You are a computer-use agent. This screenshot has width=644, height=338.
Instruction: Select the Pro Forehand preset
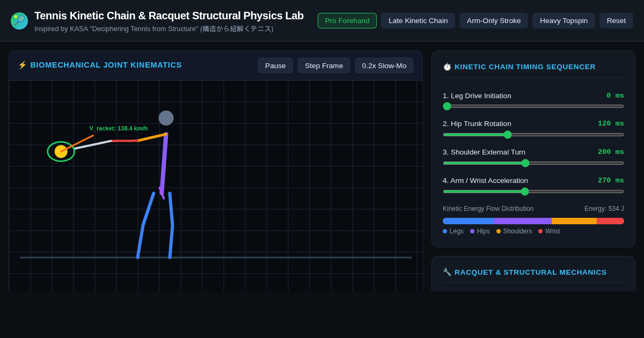pos(347,21)
